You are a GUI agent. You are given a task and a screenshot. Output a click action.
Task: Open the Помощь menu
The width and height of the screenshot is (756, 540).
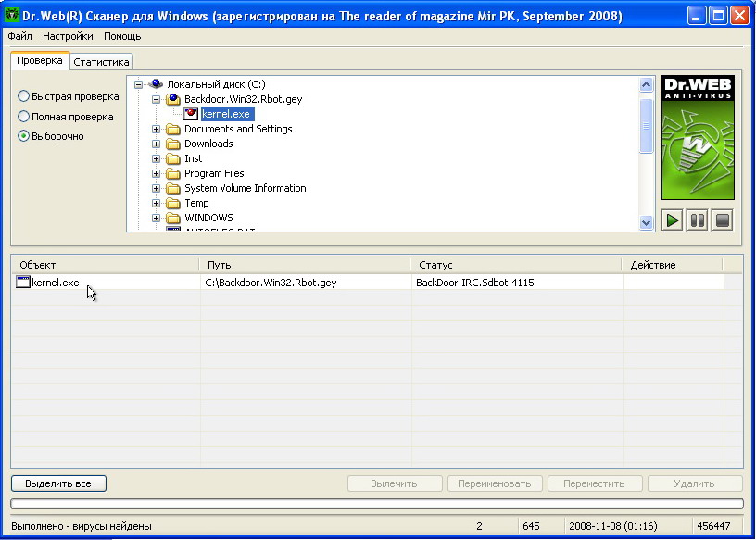coord(122,36)
